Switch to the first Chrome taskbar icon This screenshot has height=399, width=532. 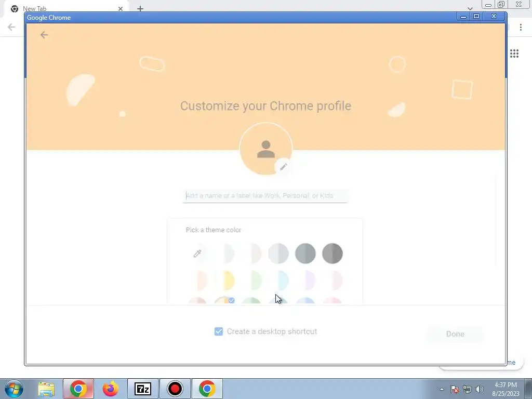click(78, 389)
